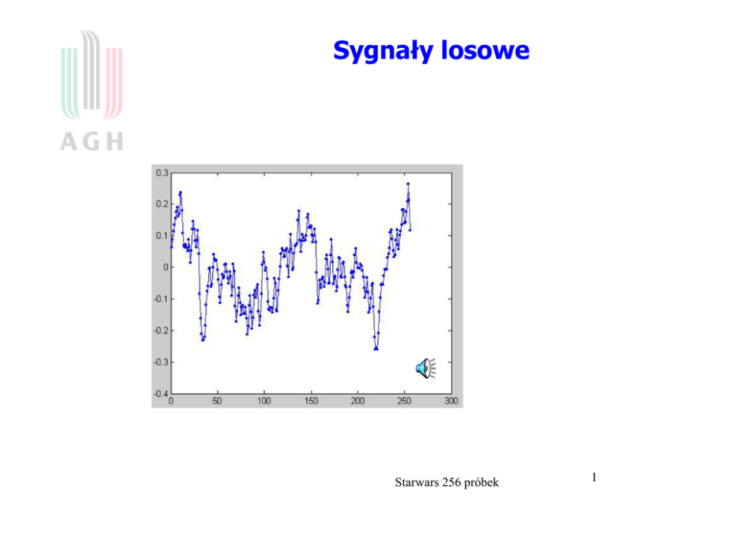Click the 0.2 y-axis tick label
Image resolution: width=756 pixels, height=534 pixels.
tap(162, 204)
